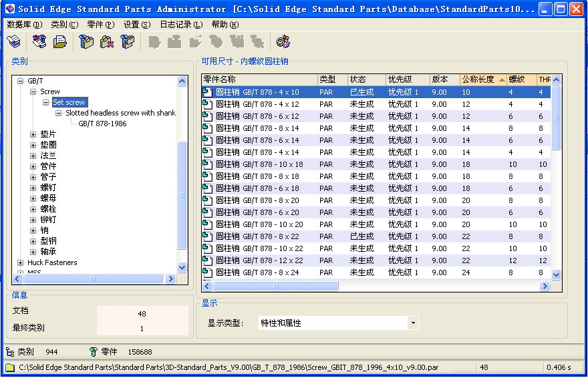Click the add-parts toolbar icon with screw

pyautogui.click(x=39, y=41)
